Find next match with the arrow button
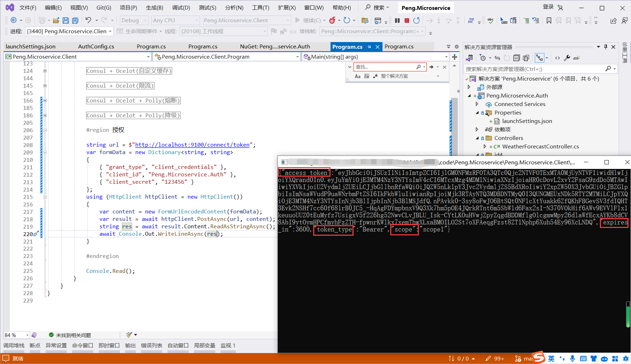 point(431,67)
